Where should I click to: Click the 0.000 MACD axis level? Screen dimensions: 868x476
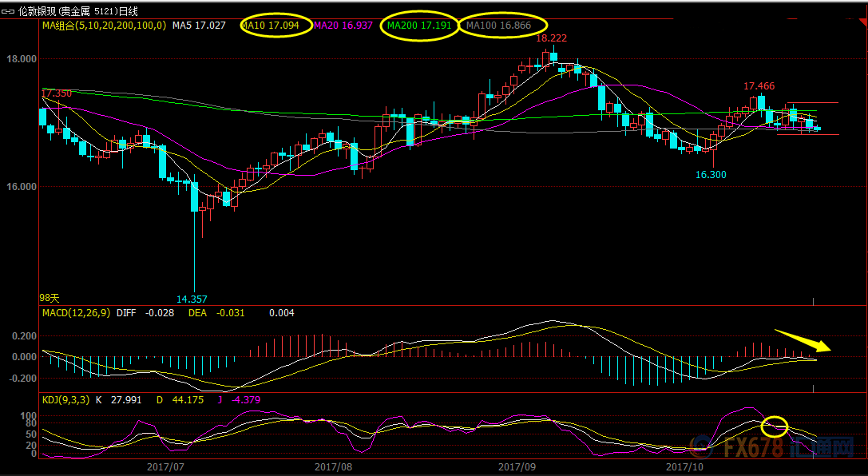[x=25, y=358]
